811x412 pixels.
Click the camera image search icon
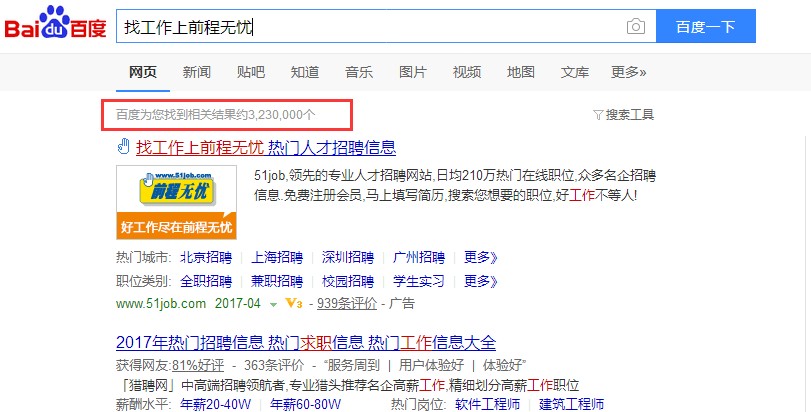tap(635, 27)
